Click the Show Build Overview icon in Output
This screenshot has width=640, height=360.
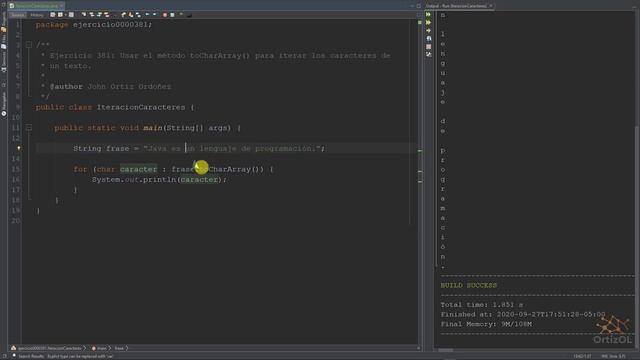click(x=428, y=38)
